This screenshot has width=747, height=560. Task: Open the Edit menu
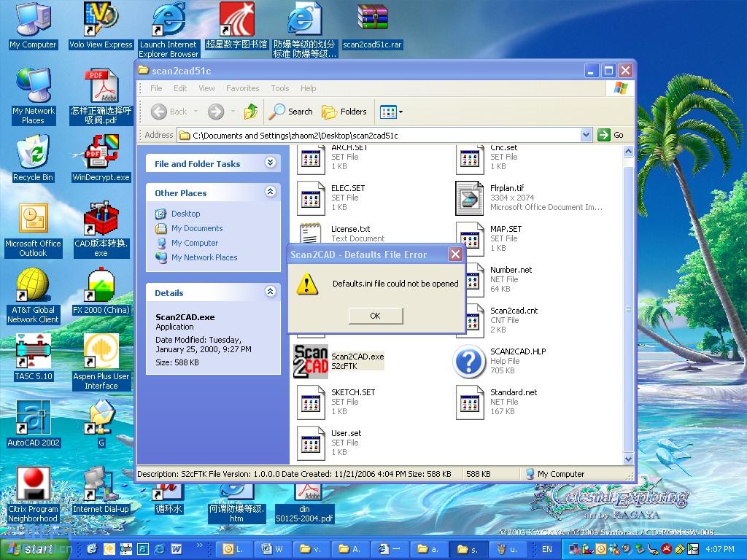click(x=180, y=88)
